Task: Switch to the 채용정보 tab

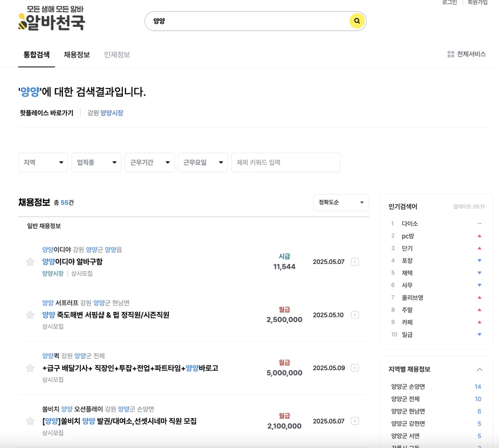Action: (77, 54)
